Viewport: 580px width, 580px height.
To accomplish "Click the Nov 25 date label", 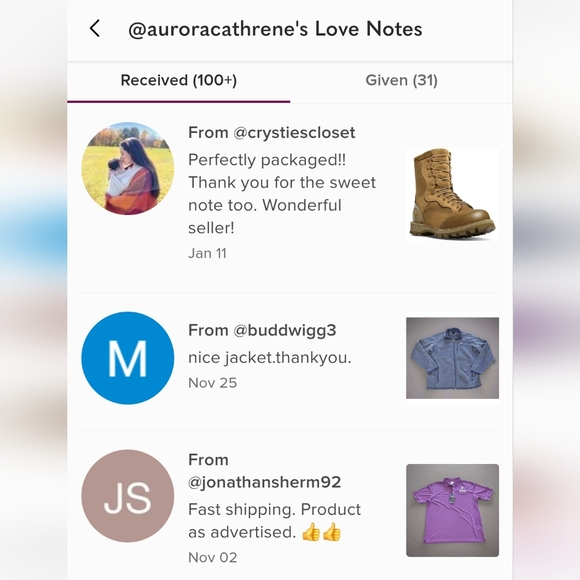I will [213, 383].
